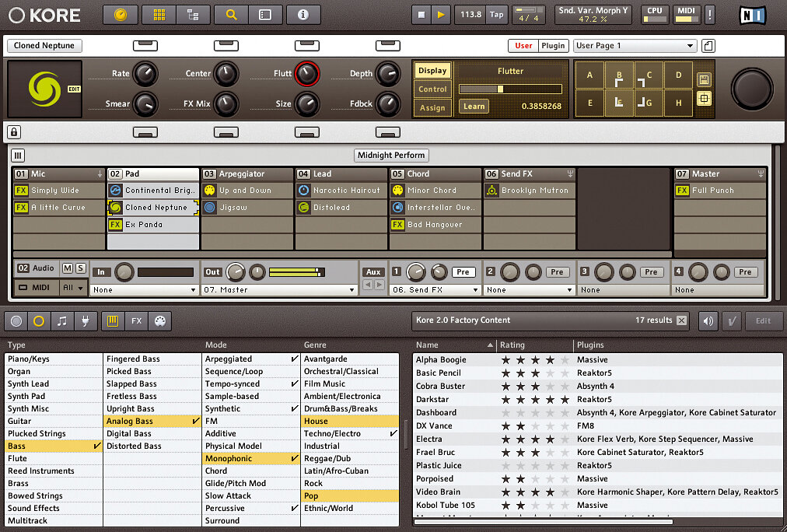Expand the MIDI channel All dropdown

click(73, 288)
